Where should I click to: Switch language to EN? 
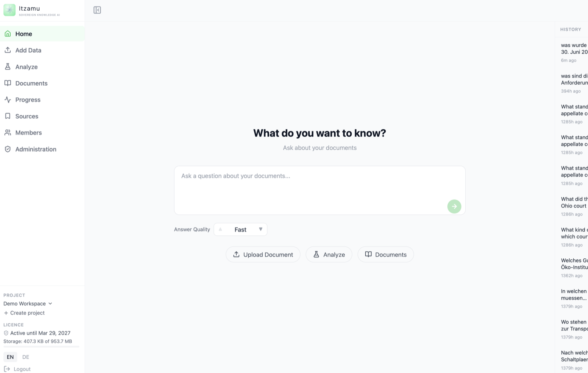10,357
